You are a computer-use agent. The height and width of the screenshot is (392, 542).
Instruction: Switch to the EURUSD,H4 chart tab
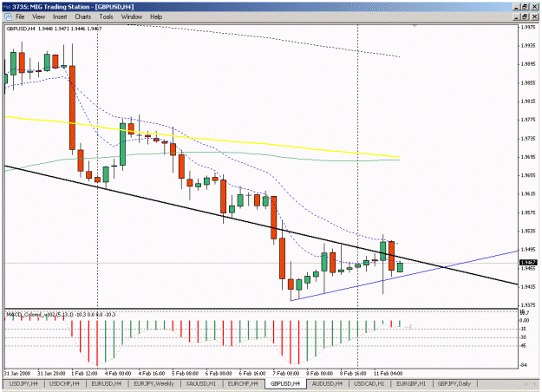tap(107, 383)
